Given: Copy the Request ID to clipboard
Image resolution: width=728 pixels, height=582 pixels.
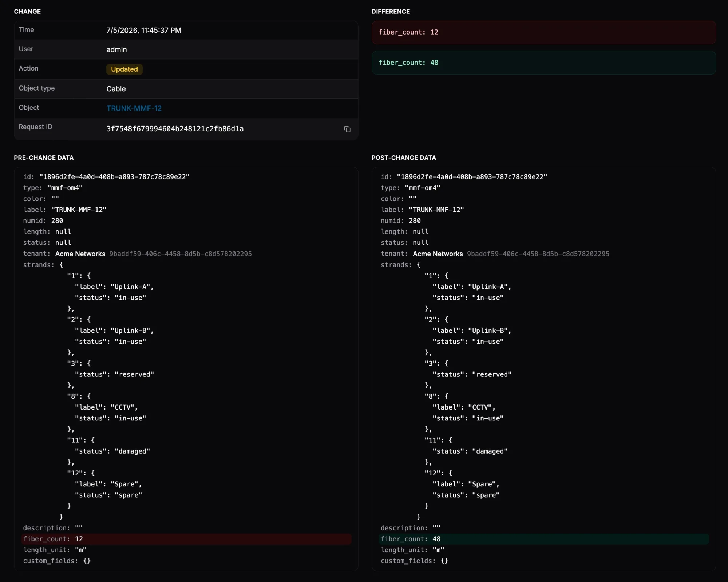Looking at the screenshot, I should point(347,129).
